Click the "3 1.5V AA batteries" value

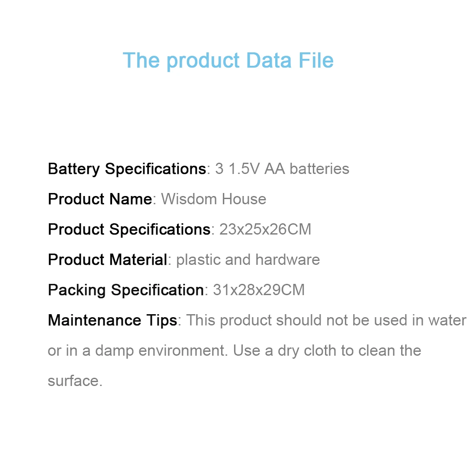point(282,169)
